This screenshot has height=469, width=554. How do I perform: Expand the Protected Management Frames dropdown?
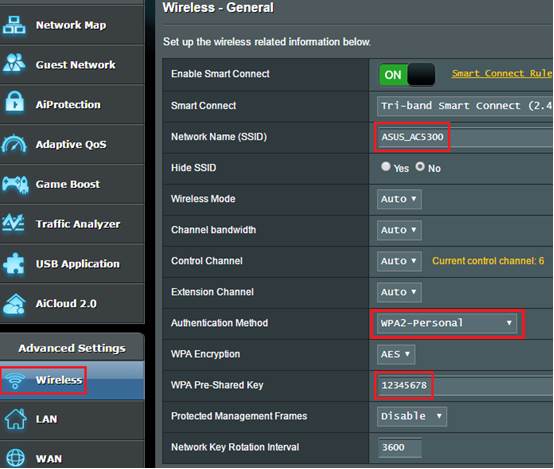[412, 416]
